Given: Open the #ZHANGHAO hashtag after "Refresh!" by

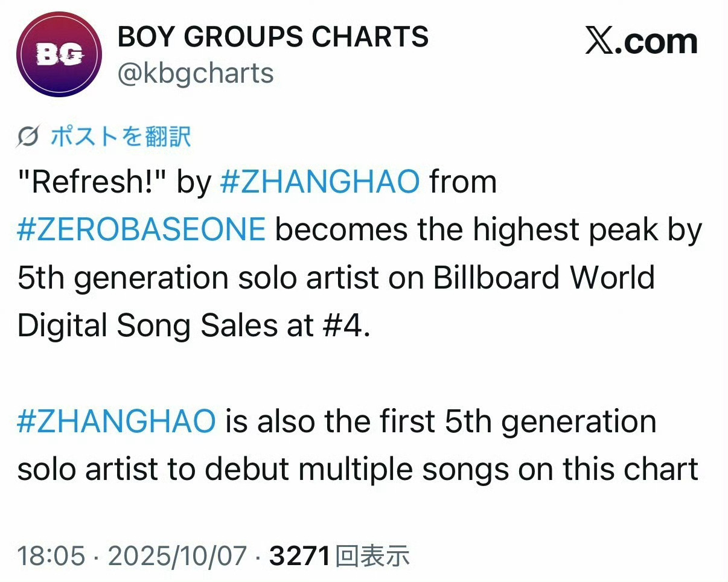Looking at the screenshot, I should (x=320, y=181).
